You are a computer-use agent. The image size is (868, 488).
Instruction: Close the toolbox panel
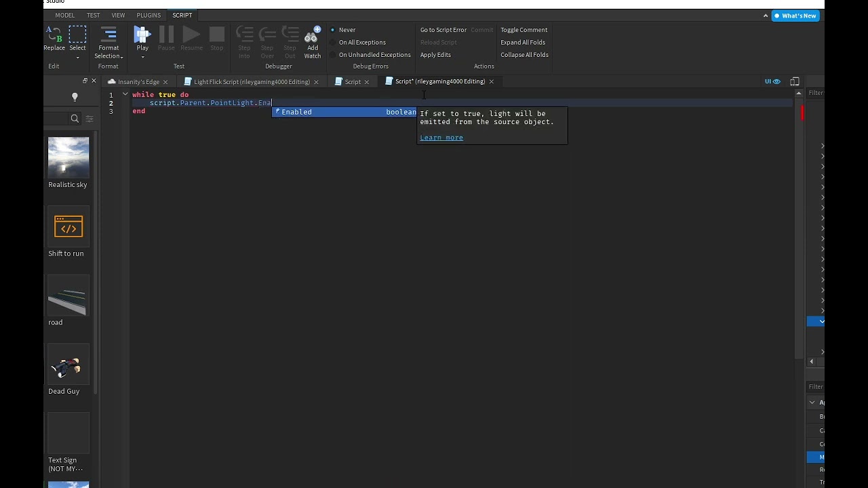[94, 81]
